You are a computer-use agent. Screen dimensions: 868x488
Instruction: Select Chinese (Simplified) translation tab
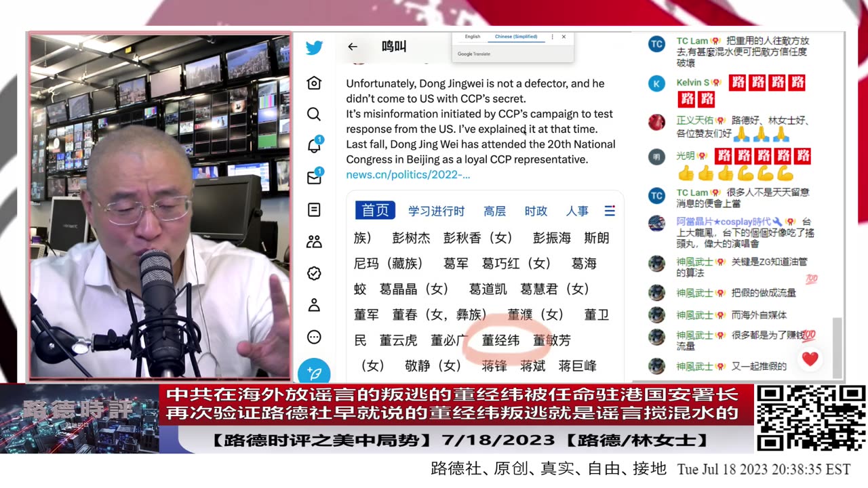tap(515, 37)
